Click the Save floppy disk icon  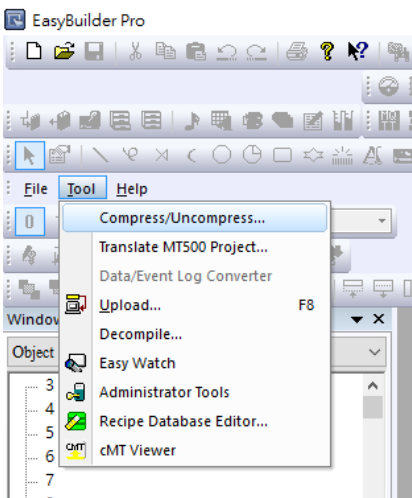94,51
